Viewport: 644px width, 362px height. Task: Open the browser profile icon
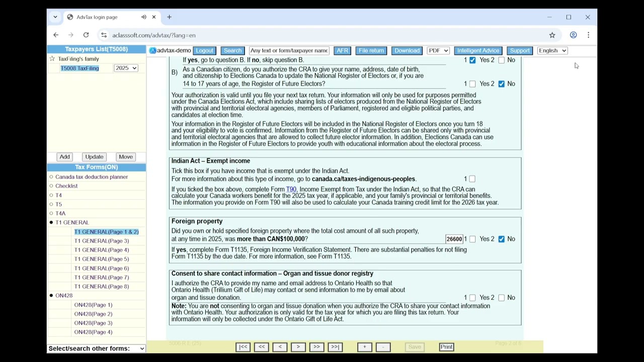[x=573, y=35]
